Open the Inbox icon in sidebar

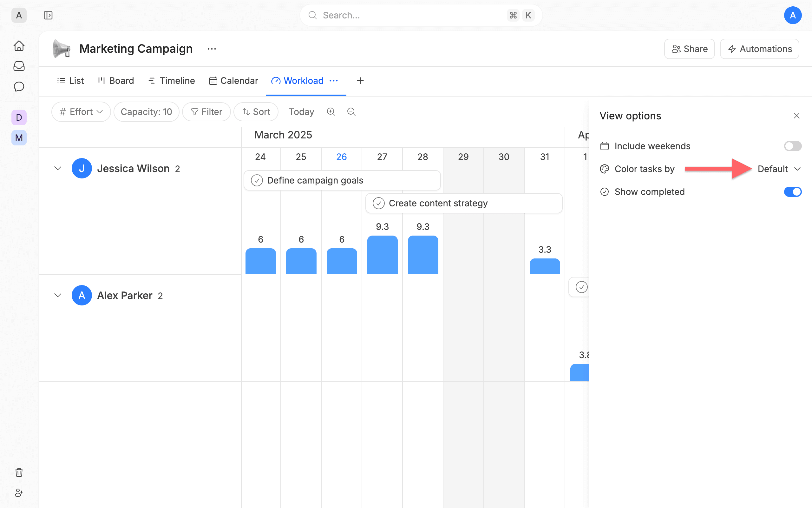[x=19, y=66]
